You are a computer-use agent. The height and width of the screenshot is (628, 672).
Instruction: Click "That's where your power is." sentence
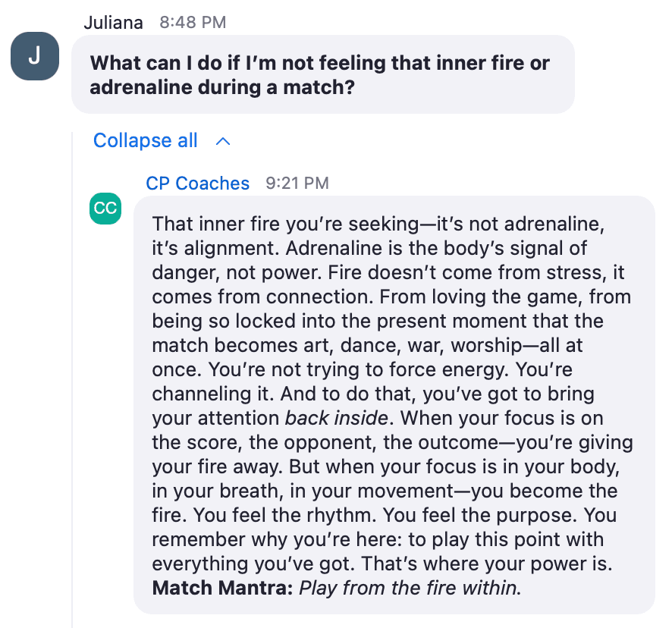click(x=487, y=564)
